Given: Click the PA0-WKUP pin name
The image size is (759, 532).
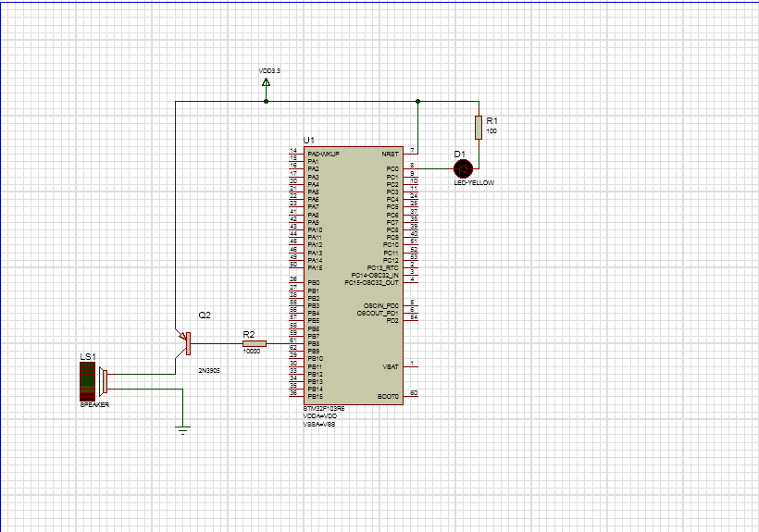Looking at the screenshot, I should coord(323,154).
